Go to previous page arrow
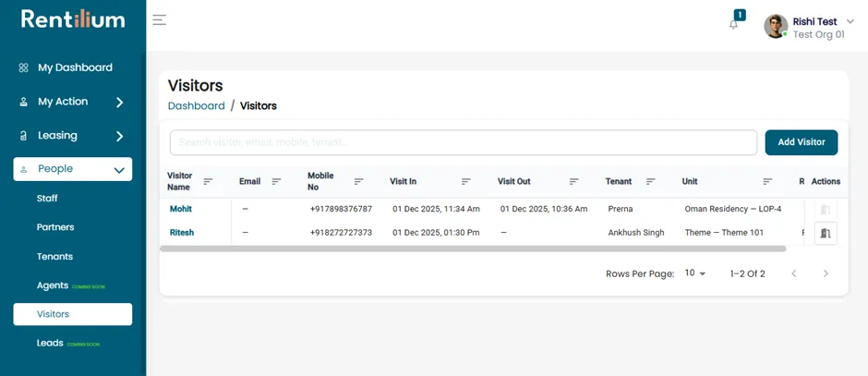868x376 pixels. click(x=794, y=273)
